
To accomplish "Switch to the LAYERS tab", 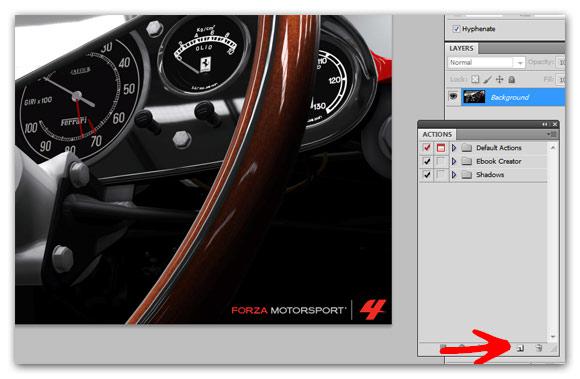I will (461, 48).
